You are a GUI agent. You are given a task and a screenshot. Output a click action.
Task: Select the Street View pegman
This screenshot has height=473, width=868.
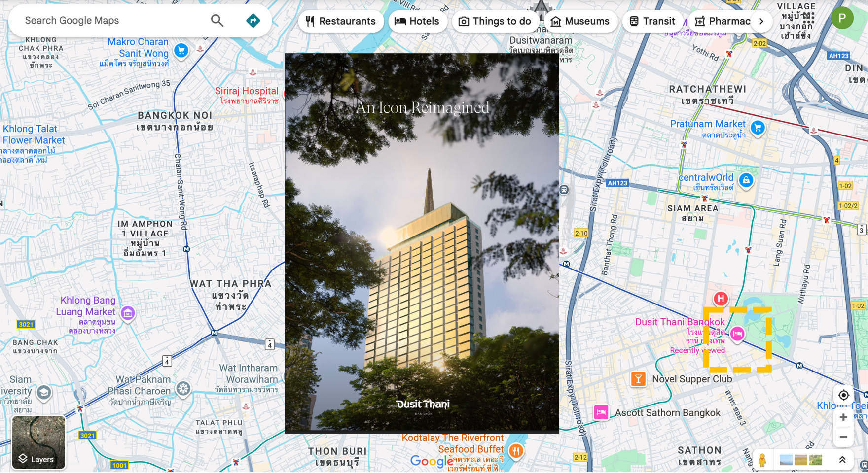coord(762,460)
